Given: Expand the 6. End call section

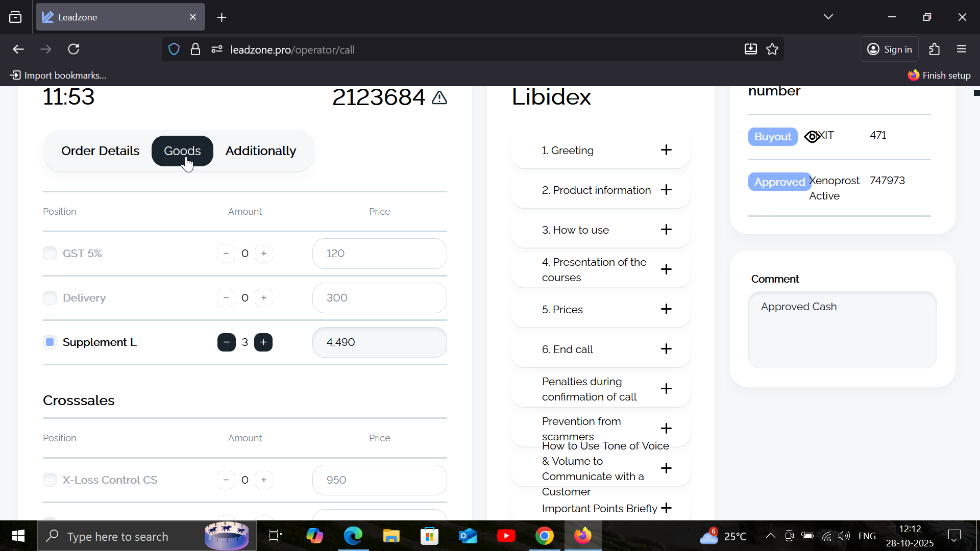Looking at the screenshot, I should (x=666, y=349).
